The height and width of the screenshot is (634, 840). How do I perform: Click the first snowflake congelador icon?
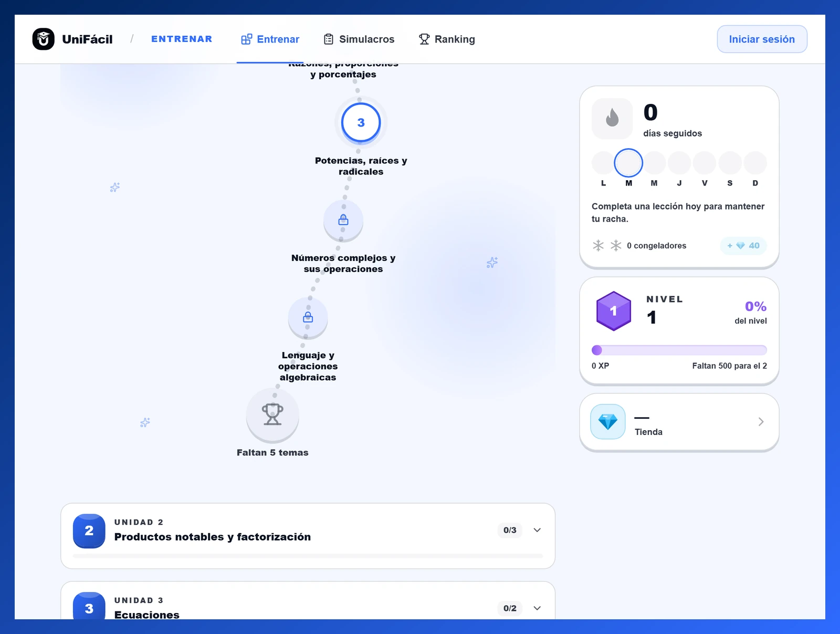pyautogui.click(x=598, y=245)
